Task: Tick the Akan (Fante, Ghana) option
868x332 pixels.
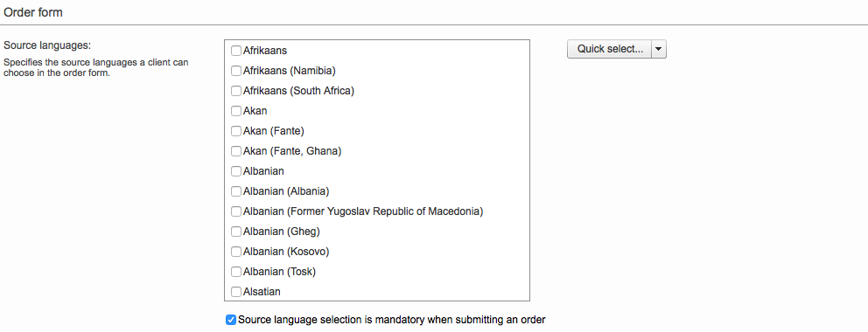Action: click(x=236, y=151)
